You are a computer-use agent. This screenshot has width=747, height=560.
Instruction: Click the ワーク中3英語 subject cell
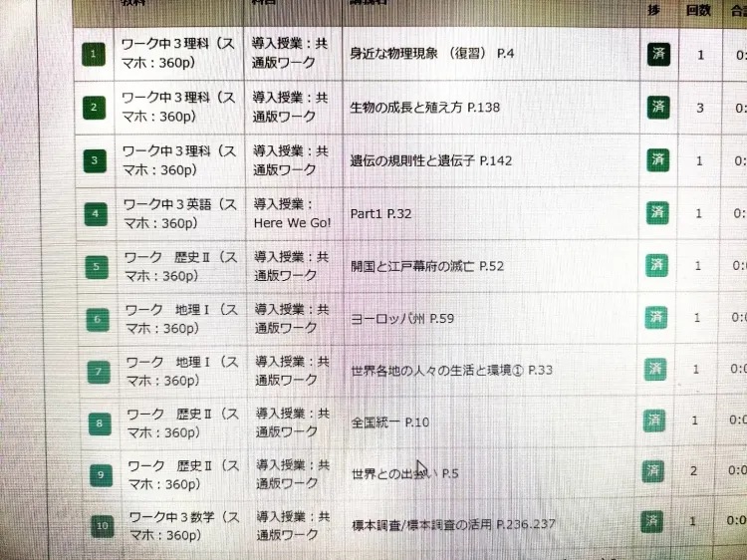coord(178,212)
